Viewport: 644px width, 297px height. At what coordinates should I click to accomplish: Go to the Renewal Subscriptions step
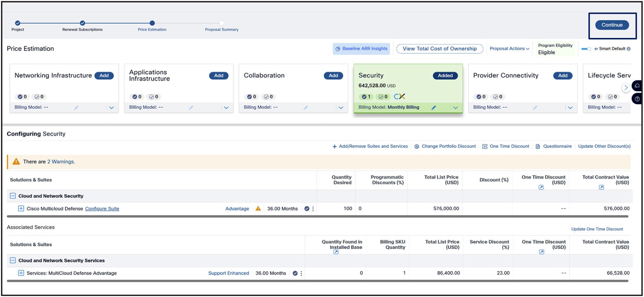[82, 23]
